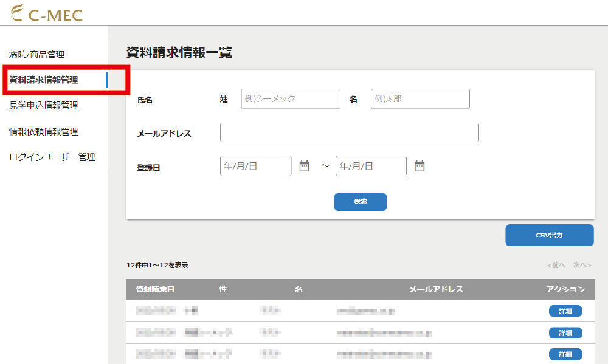This screenshot has height=364, width=608.
Task: Focus the 姓 input field
Action: coord(291,99)
